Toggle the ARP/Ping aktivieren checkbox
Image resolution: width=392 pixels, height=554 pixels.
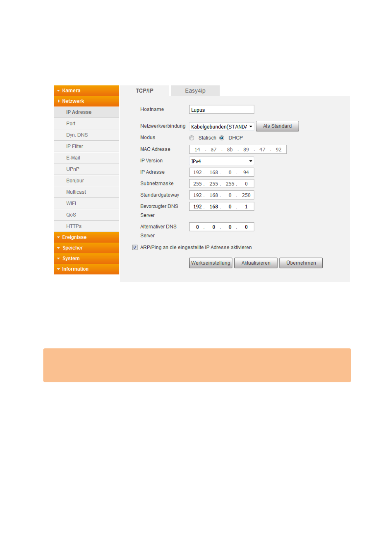[x=135, y=247]
